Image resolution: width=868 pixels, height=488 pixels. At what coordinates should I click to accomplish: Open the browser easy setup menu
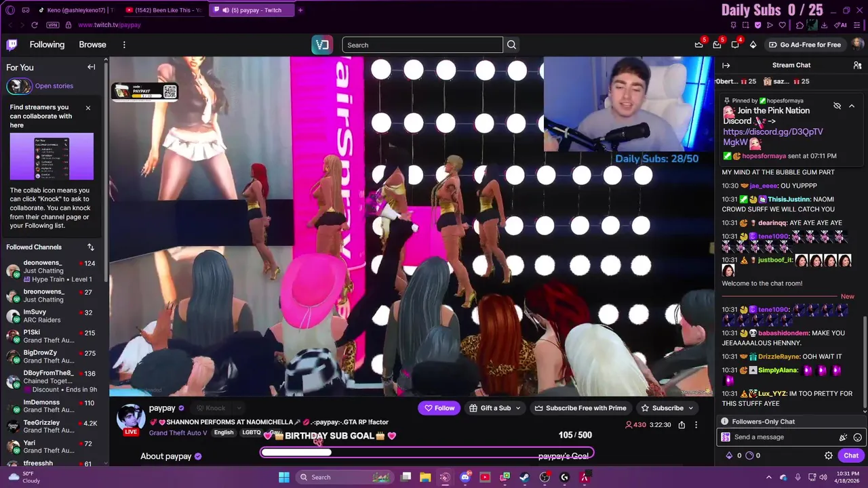point(856,25)
